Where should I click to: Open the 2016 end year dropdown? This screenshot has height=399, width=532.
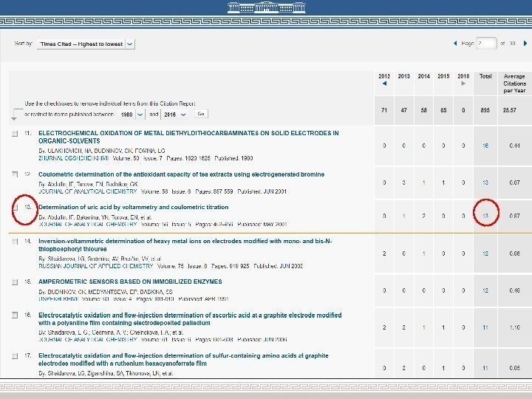coord(174,115)
